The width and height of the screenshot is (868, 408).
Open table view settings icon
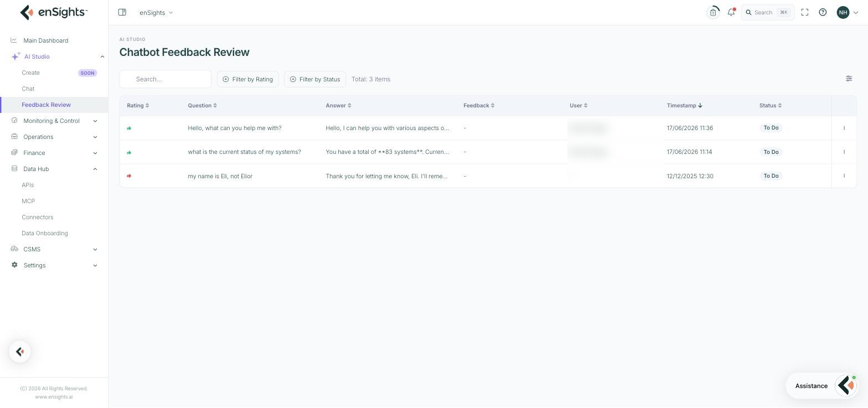tap(849, 79)
